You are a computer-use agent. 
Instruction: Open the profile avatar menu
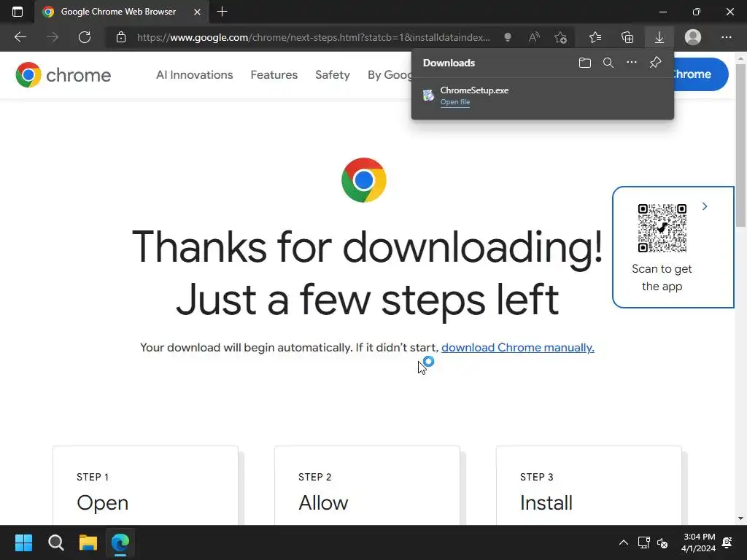(693, 37)
